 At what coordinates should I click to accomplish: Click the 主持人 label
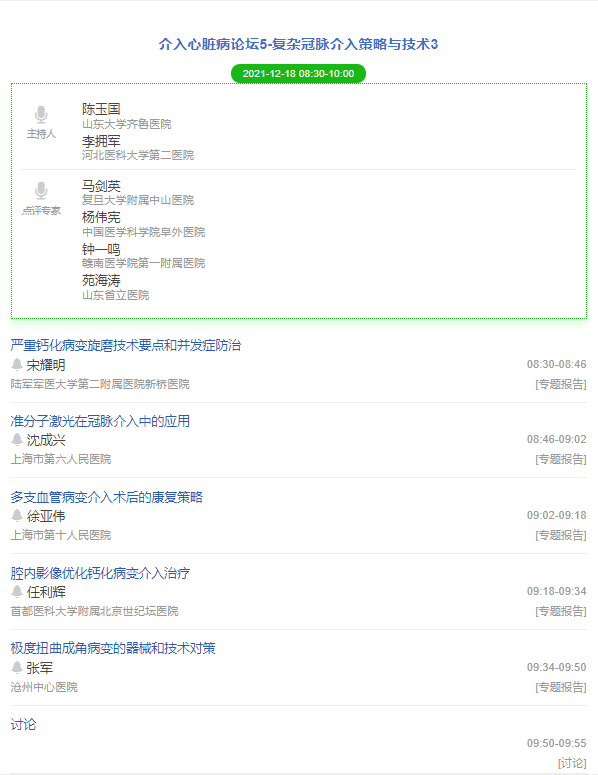(x=42, y=134)
